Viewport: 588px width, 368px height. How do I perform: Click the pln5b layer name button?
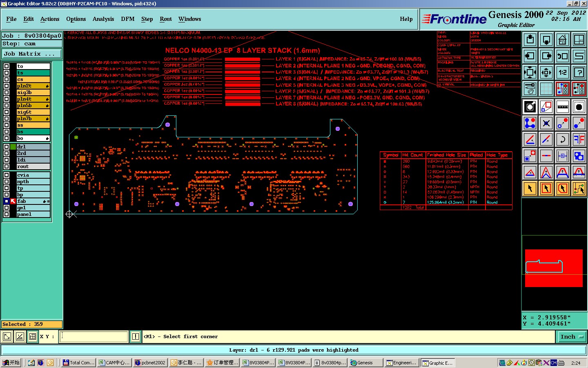(x=33, y=105)
